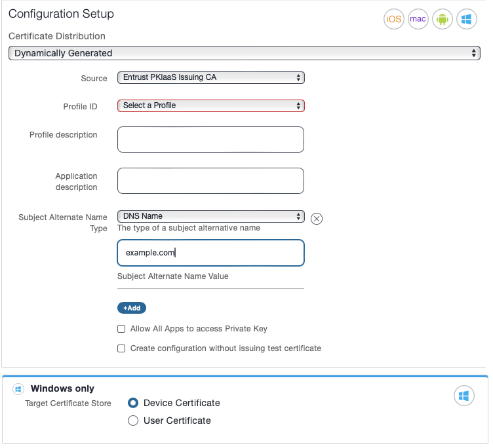Click the Windows icon beside Windows only heading
Viewport: 493px width, 448px height.
tap(18, 389)
